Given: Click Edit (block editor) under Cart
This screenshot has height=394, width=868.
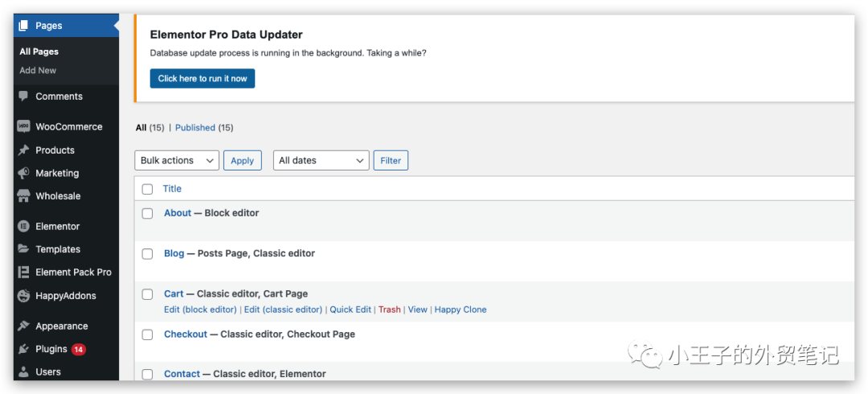Looking at the screenshot, I should [200, 310].
